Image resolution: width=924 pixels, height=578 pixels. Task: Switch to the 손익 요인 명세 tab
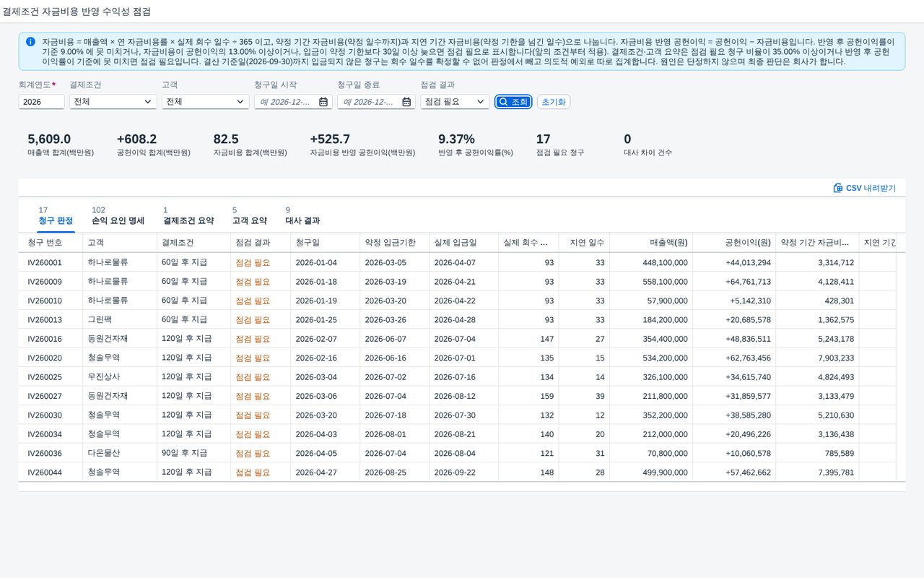click(118, 215)
